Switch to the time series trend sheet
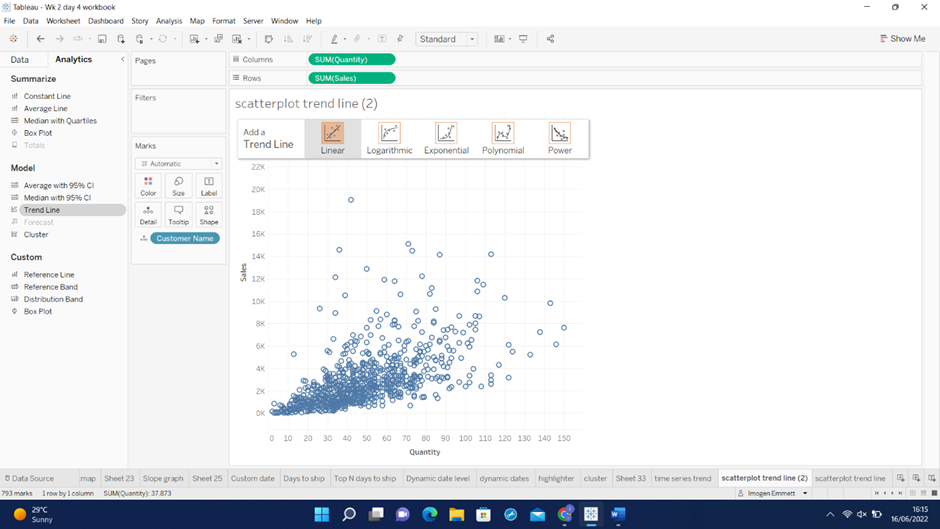Screen dimensions: 940x529 click(x=682, y=478)
